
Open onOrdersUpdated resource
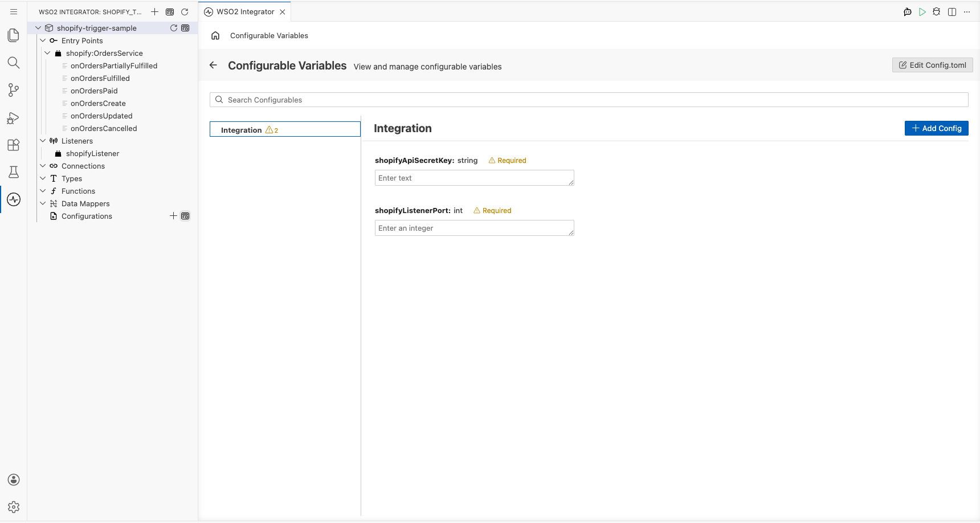pos(101,116)
